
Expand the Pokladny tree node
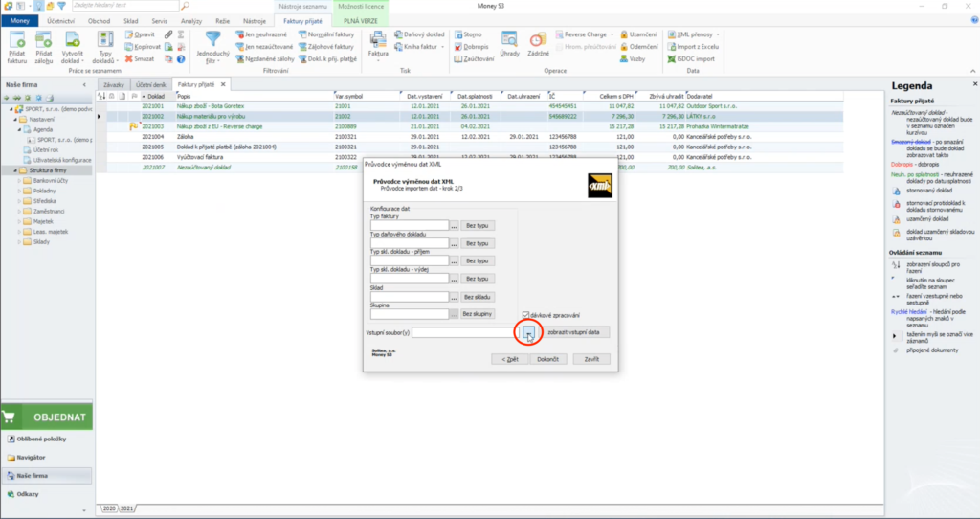pos(19,191)
